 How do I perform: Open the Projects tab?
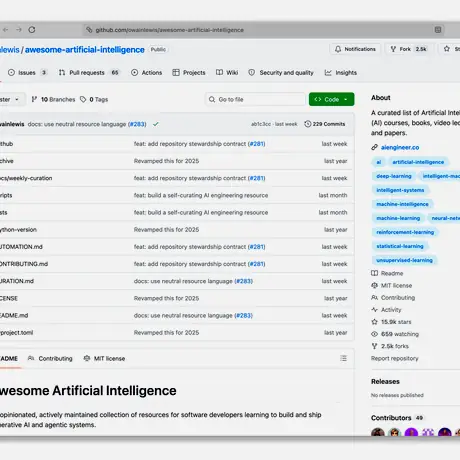[189, 73]
